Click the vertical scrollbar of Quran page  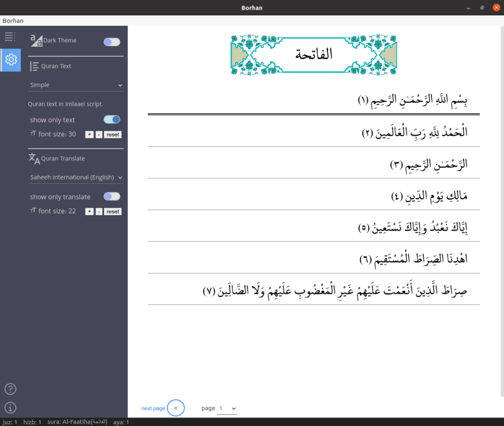(502, 212)
